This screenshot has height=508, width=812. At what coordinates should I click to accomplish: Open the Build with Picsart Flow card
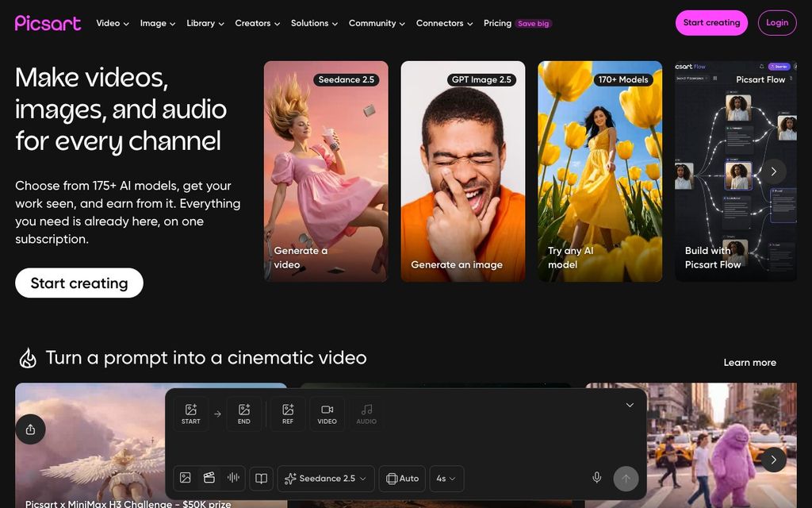736,171
